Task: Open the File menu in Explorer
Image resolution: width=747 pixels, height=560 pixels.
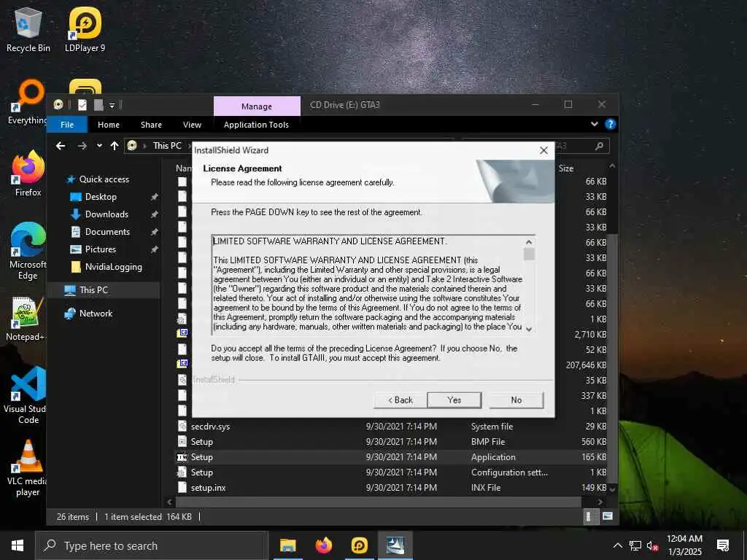Action: click(x=67, y=125)
